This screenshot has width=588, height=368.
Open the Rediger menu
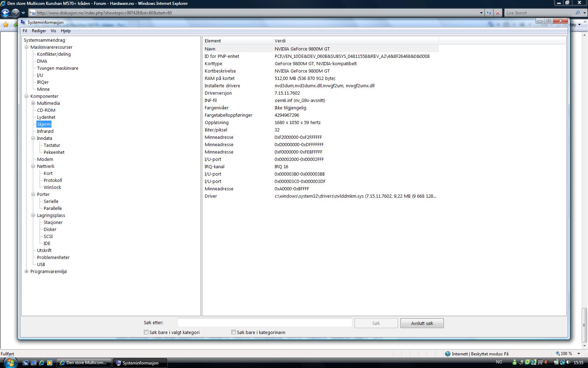39,31
